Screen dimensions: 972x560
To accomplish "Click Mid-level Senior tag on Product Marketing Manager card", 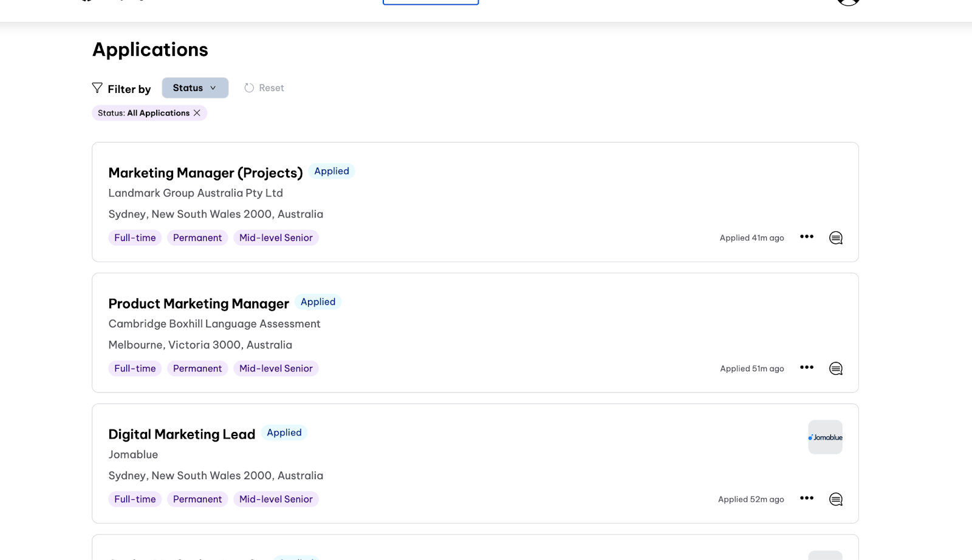I will [x=276, y=369].
